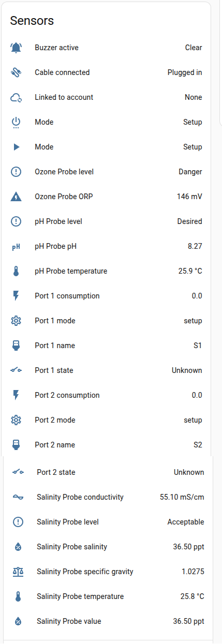The width and height of the screenshot is (222, 644).
Task: Click the cloud sync icon for Linked to account
Action: [16, 97]
